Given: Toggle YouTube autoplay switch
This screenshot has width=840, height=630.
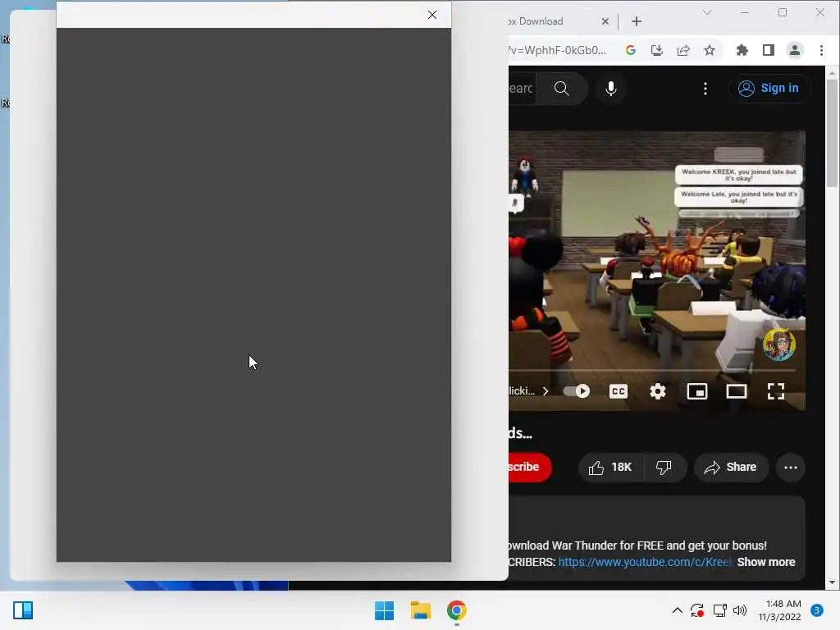Looking at the screenshot, I should [577, 391].
